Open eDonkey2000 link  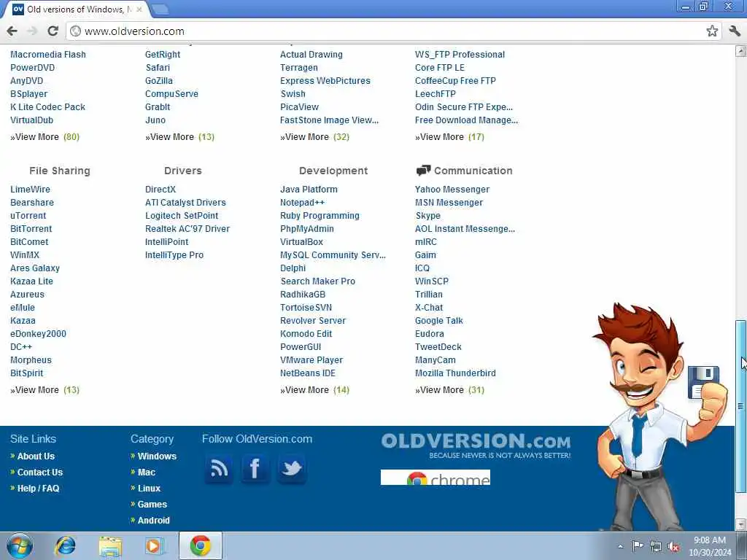[38, 334]
